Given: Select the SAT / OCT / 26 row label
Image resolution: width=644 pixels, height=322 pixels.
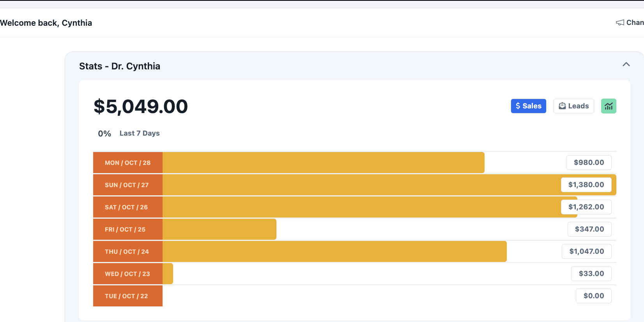Looking at the screenshot, I should (x=126, y=207).
